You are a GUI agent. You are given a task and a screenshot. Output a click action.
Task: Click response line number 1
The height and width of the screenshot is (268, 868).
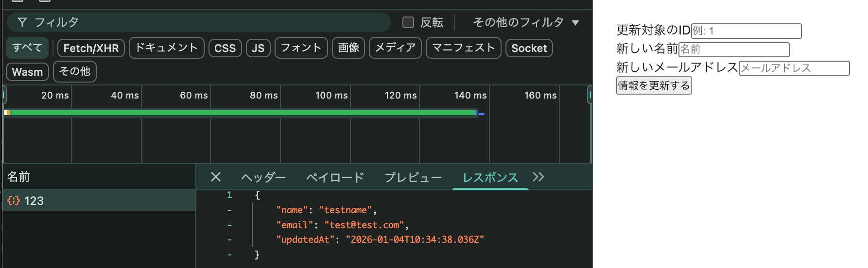pos(229,195)
